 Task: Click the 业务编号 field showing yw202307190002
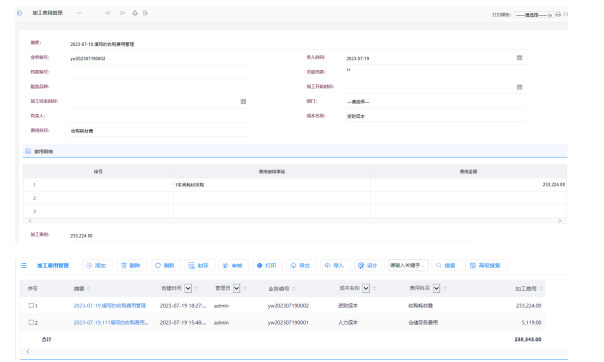160,59
